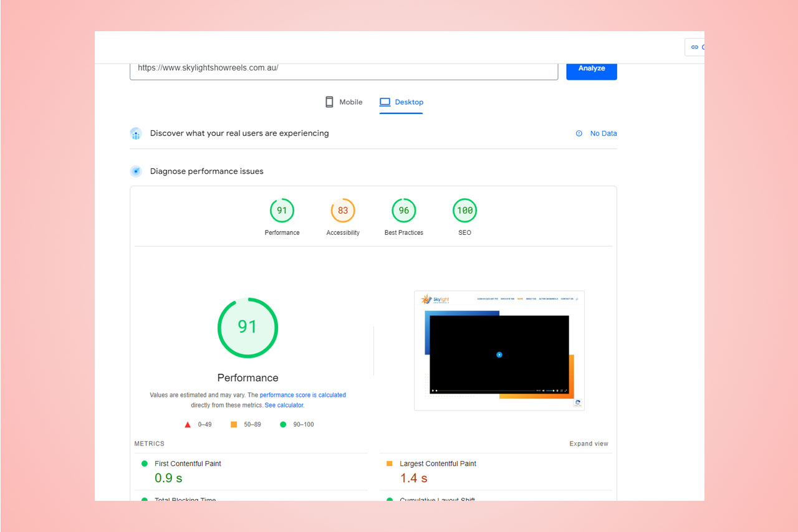Select the Accessibility 83 score gauge
798x532 pixels.
[x=343, y=211]
